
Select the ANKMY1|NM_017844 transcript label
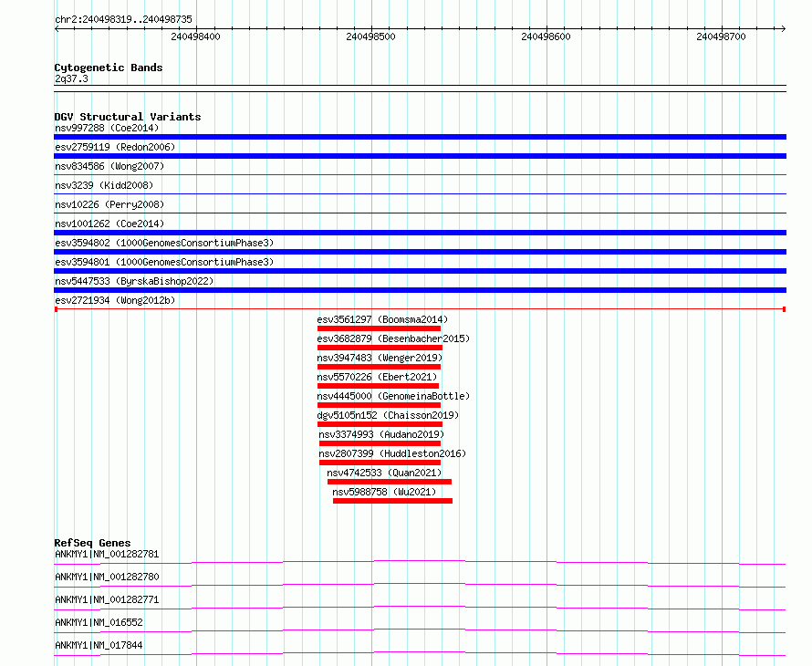(x=99, y=645)
